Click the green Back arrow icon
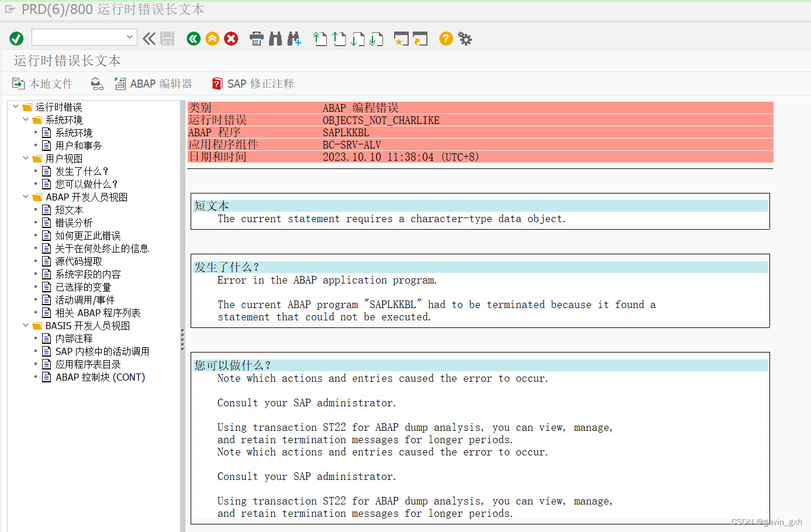This screenshot has height=532, width=811. coord(194,39)
